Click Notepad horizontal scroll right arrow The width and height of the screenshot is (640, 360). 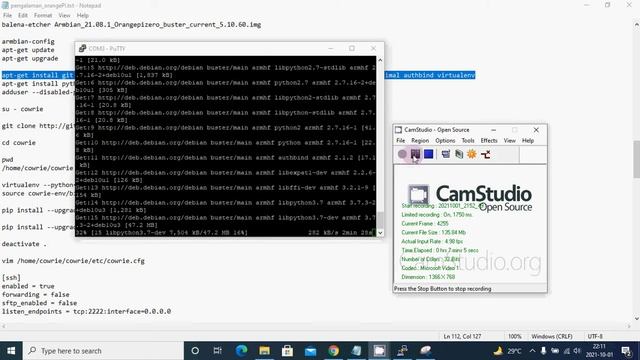coord(629,326)
